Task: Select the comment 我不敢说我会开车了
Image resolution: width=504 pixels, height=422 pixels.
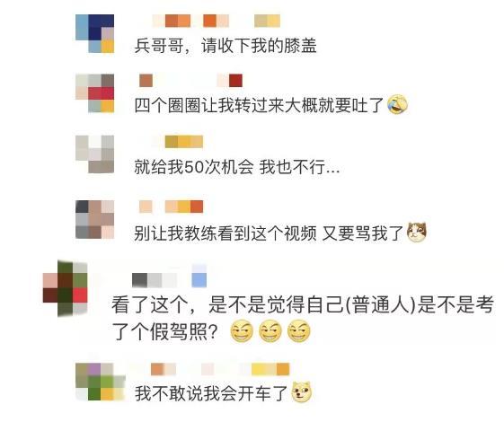Action: 211,393
